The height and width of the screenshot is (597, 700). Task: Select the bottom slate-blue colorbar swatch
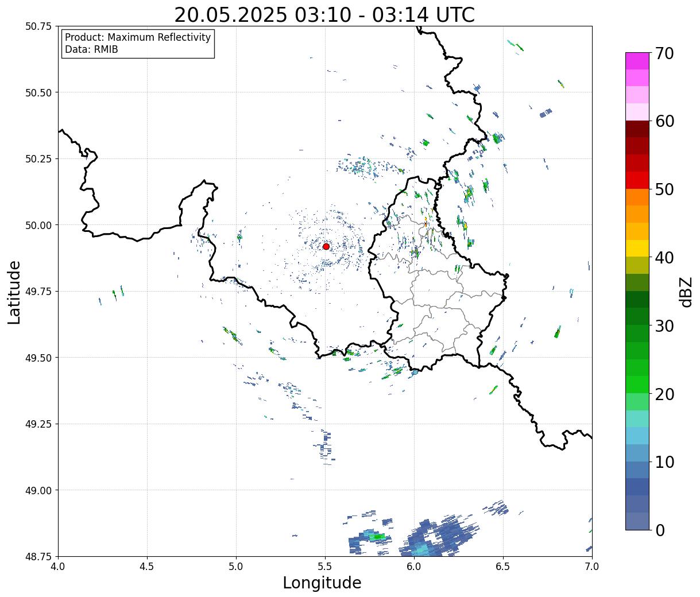click(637, 521)
